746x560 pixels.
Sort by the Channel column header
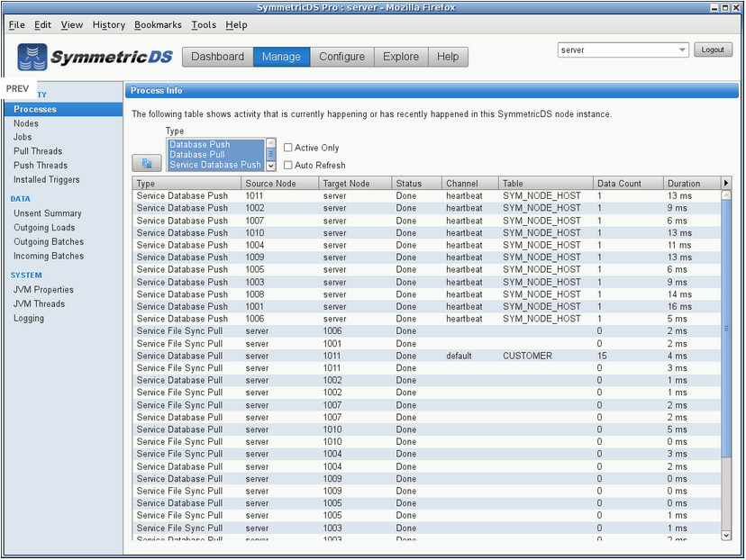pyautogui.click(x=470, y=183)
